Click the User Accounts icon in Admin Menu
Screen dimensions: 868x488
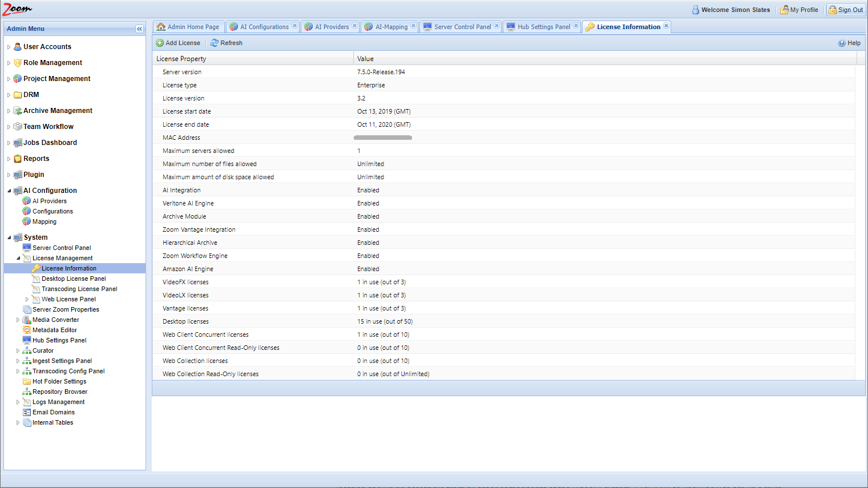pos(18,47)
